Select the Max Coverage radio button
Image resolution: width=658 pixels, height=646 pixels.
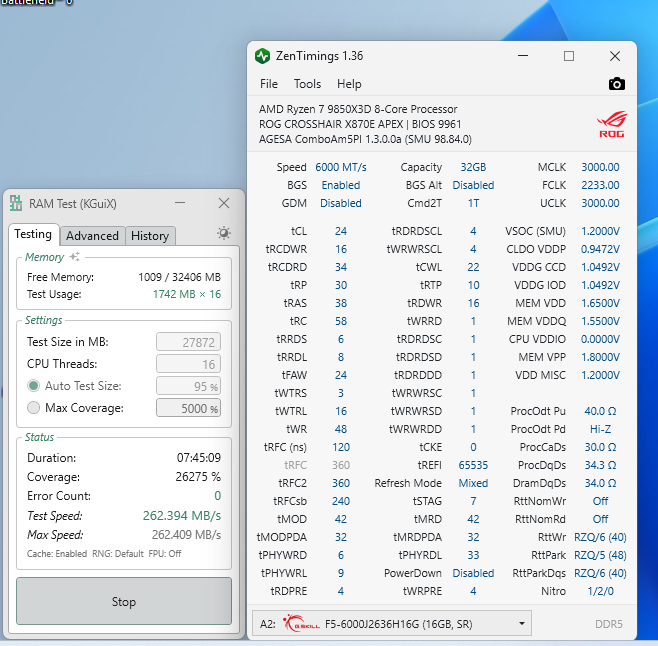(x=34, y=407)
